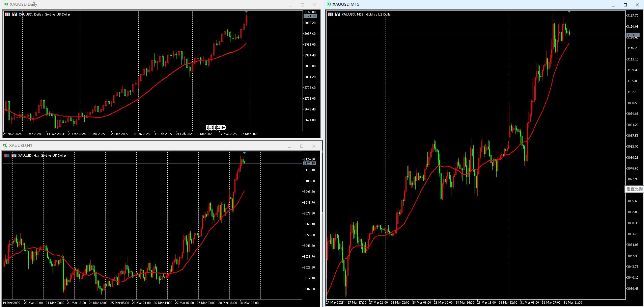Click the 3121.18 price label on M15 chart
644x307 pixels.
pyautogui.click(x=633, y=35)
